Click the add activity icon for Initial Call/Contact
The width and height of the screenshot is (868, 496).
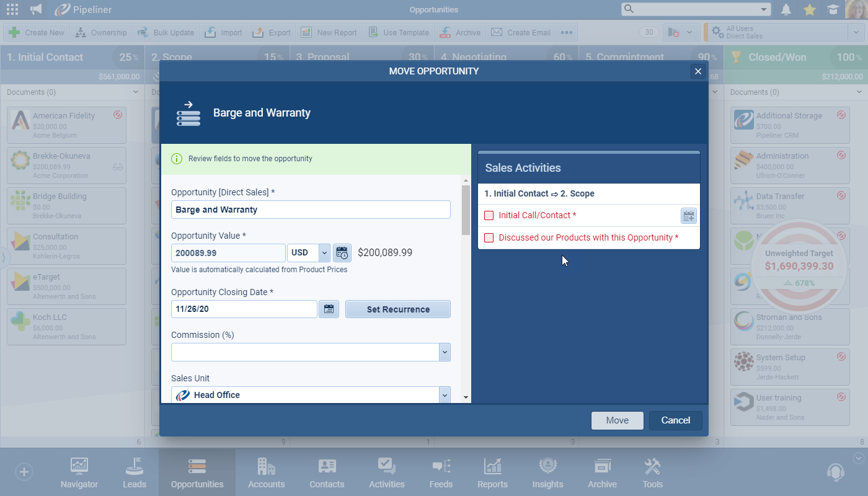[x=688, y=216]
